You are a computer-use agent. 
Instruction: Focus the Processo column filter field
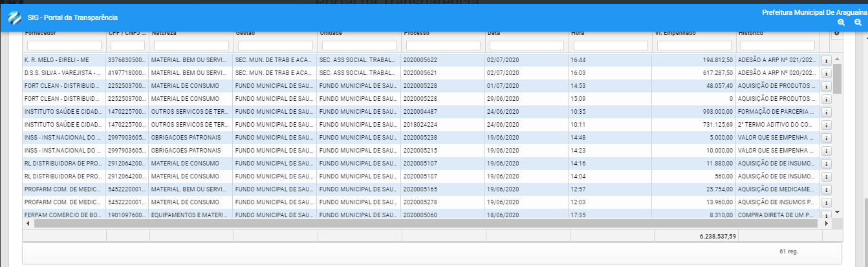pos(442,45)
